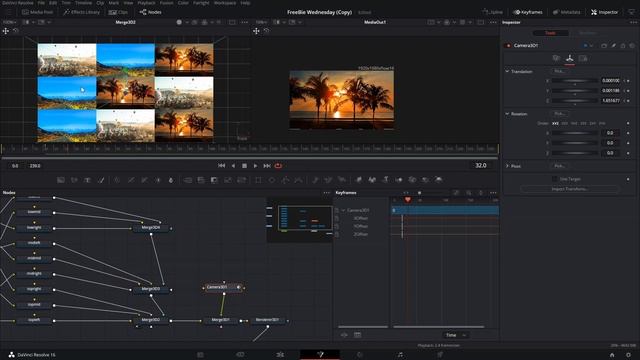Add a Background node from the toolbar
This screenshot has width=640, height=360.
tap(61, 180)
